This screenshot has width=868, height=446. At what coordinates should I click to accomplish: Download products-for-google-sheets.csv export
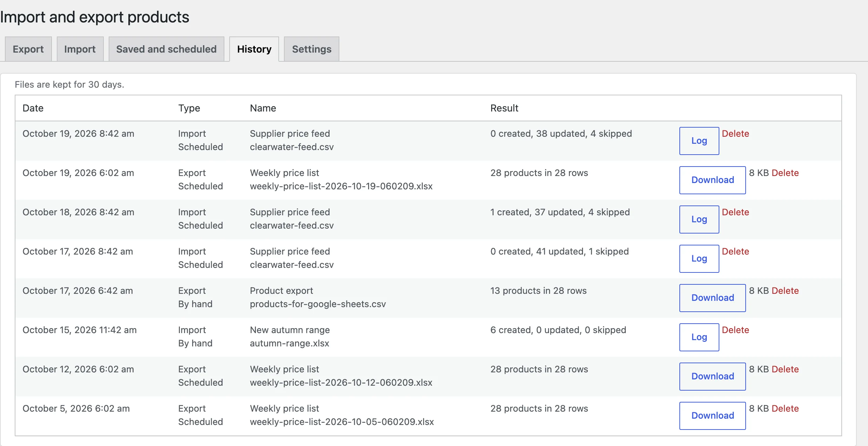coord(712,298)
